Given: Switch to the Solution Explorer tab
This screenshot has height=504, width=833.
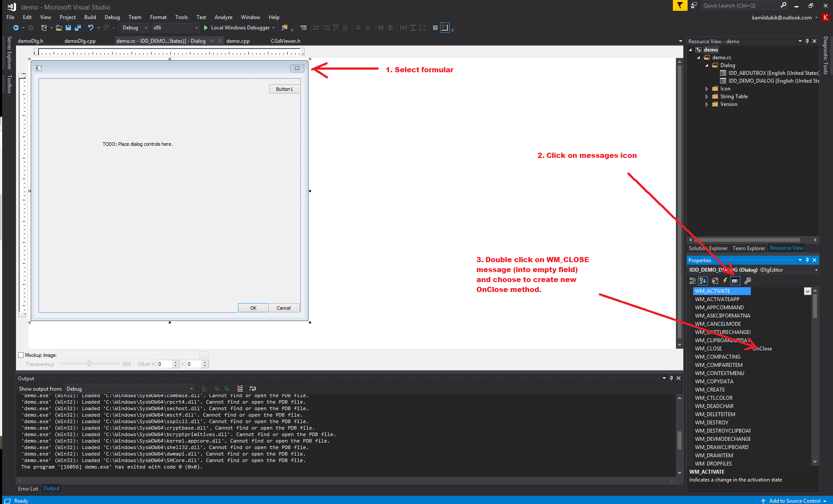Looking at the screenshot, I should [708, 248].
